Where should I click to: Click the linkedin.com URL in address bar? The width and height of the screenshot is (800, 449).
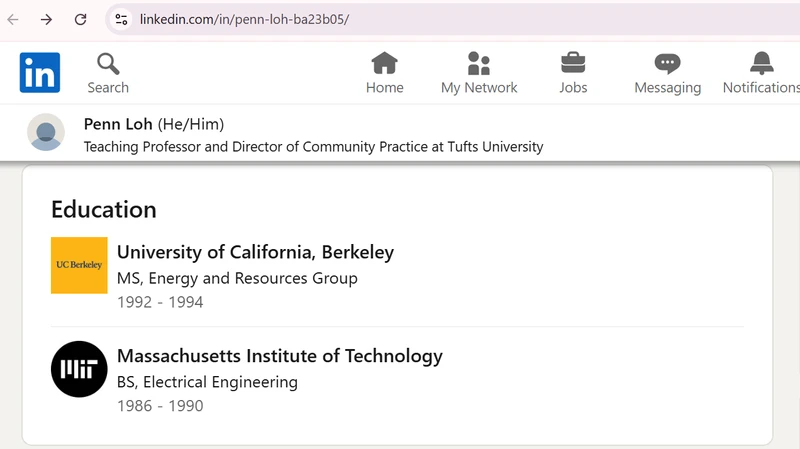coord(244,19)
